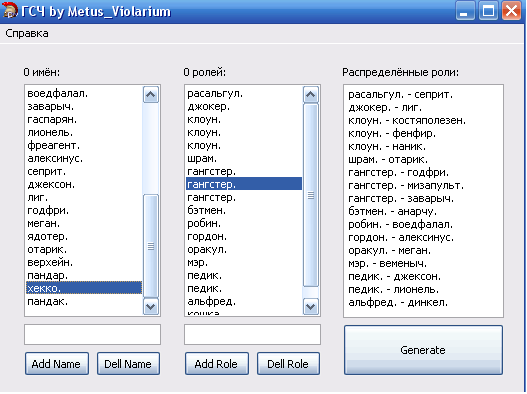This screenshot has width=527, height=394.
Task: Select name пандак. in names list
Action: coord(84,301)
